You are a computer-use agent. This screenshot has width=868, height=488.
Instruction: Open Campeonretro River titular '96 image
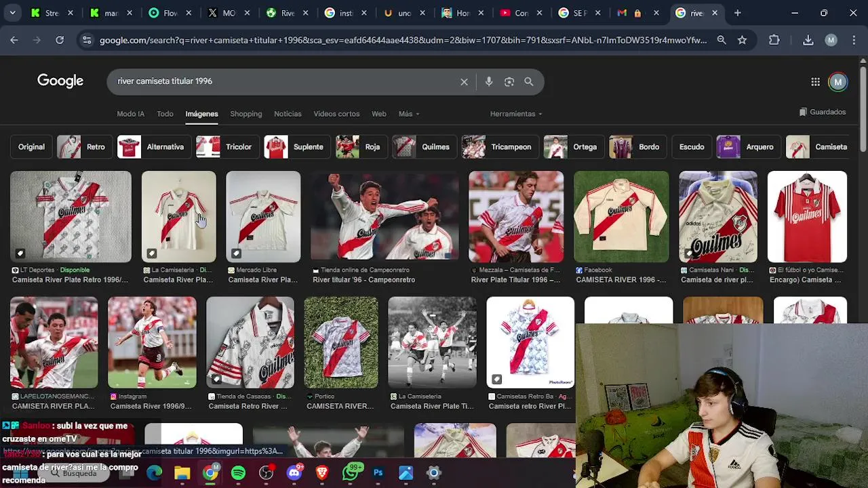384,216
